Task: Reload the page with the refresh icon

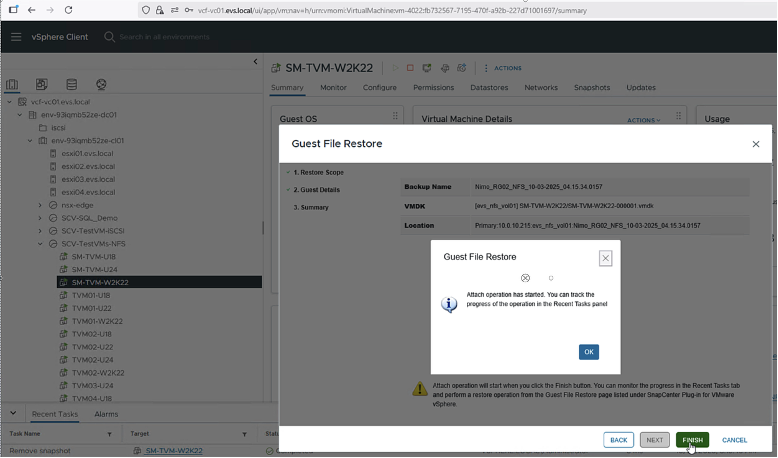Action: pyautogui.click(x=68, y=10)
